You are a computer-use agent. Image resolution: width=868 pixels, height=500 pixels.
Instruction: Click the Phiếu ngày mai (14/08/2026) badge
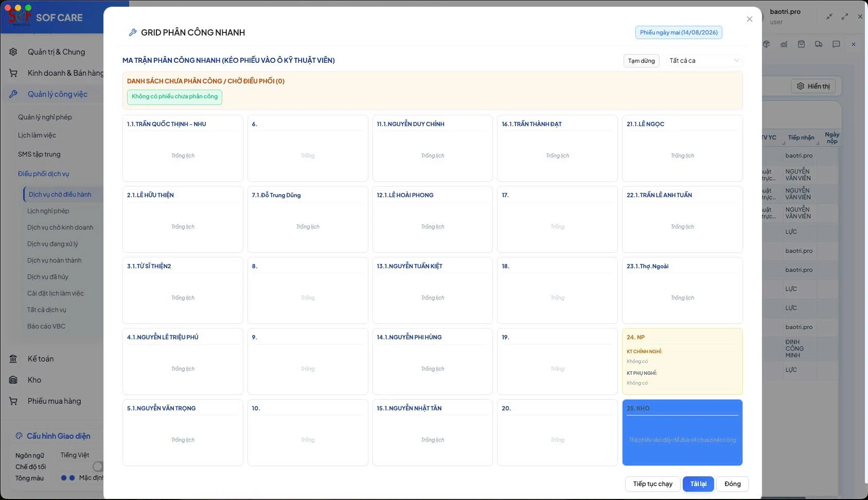point(679,32)
